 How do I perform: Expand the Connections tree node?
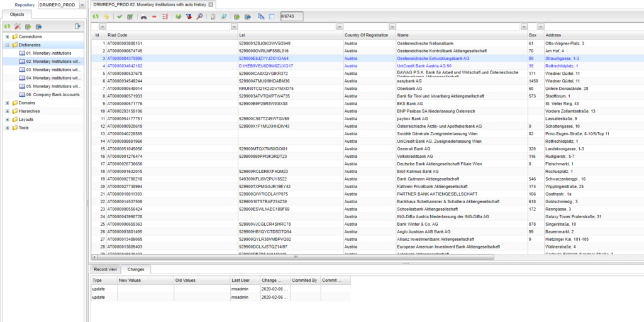pyautogui.click(x=8, y=37)
